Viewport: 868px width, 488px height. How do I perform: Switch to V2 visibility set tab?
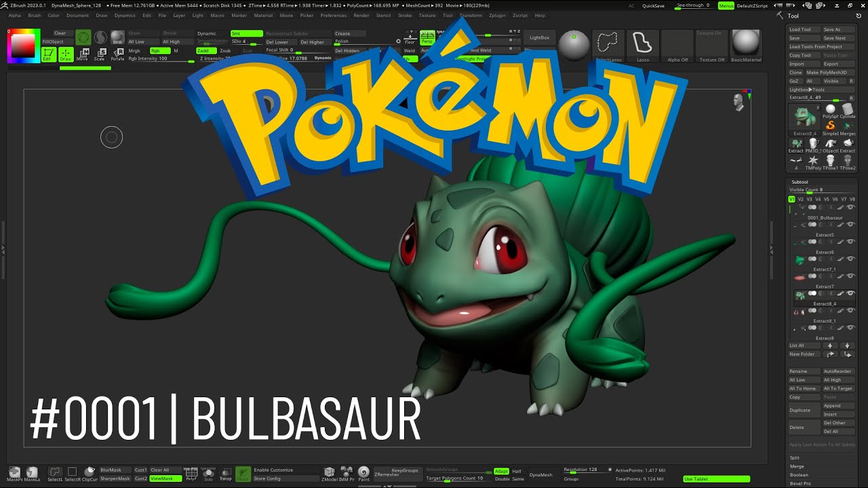pyautogui.click(x=800, y=199)
